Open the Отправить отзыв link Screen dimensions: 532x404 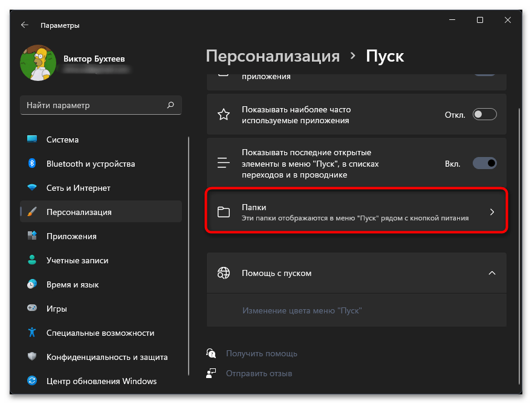pyautogui.click(x=259, y=373)
